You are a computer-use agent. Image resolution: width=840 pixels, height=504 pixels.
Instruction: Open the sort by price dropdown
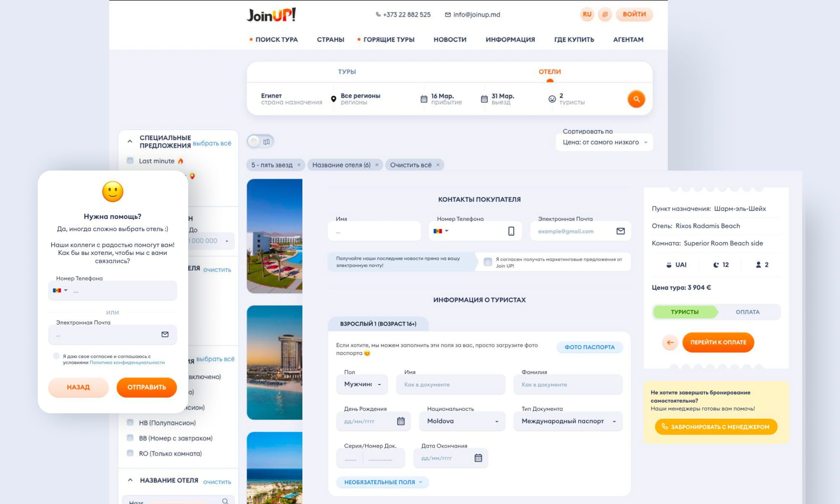click(604, 142)
